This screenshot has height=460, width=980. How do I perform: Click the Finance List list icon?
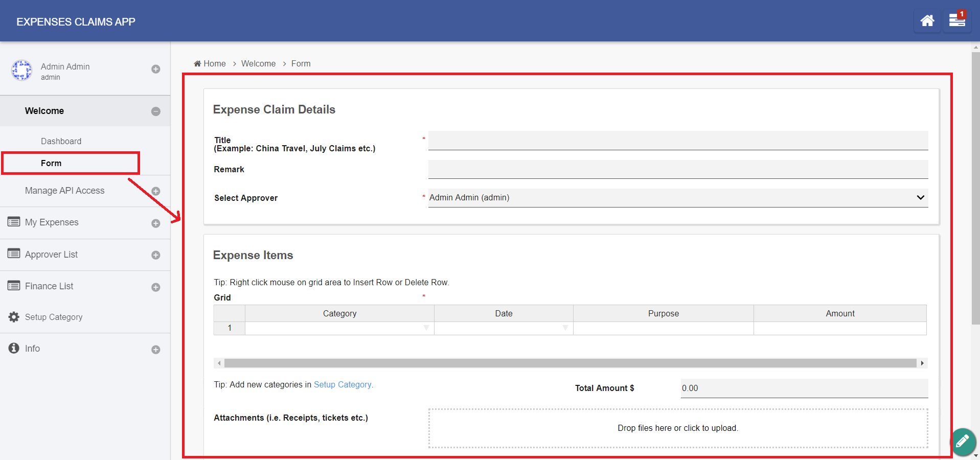(x=14, y=286)
